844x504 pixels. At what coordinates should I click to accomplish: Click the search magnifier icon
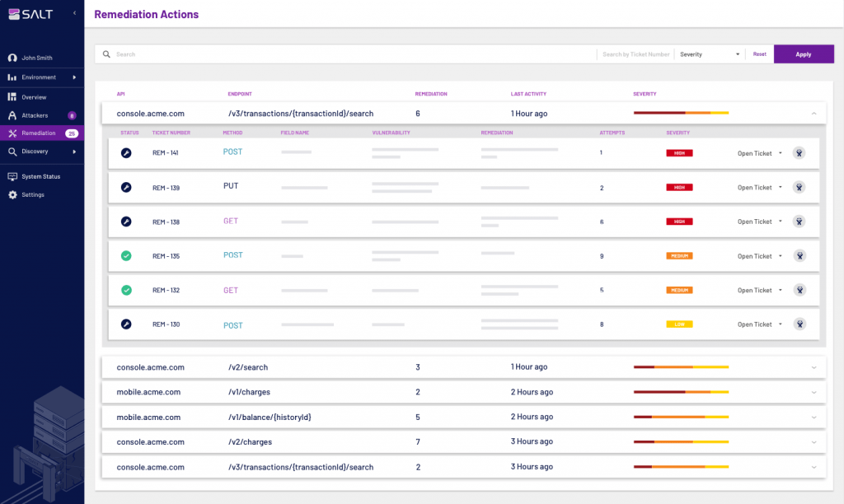click(106, 54)
